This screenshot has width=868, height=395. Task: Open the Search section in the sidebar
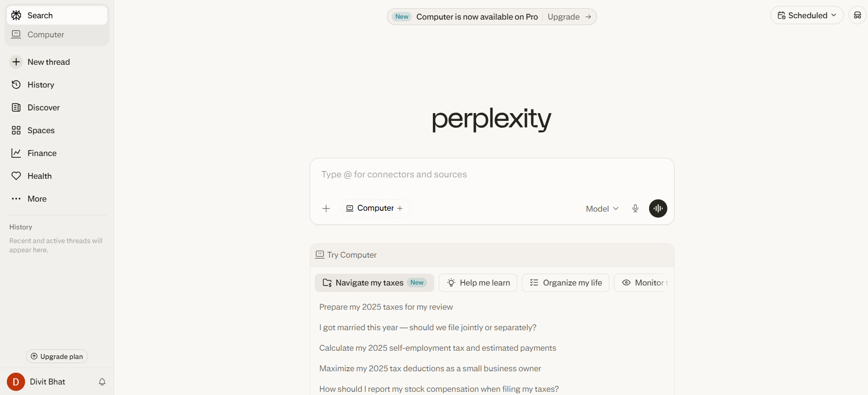tap(40, 15)
